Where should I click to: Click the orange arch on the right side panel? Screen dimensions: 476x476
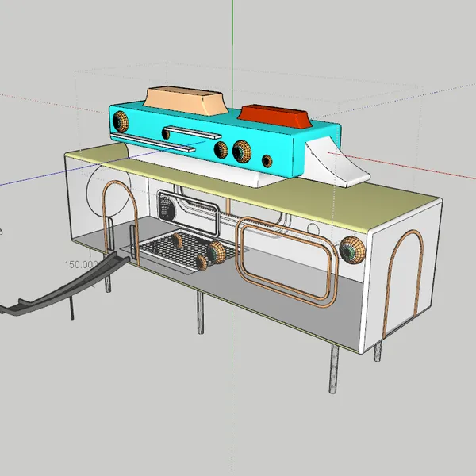point(403,282)
